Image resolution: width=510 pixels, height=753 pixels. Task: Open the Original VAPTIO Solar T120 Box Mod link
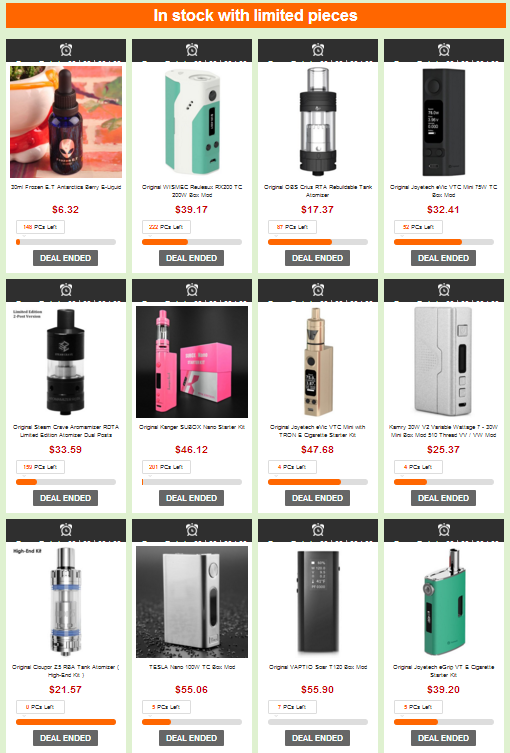coord(318,667)
